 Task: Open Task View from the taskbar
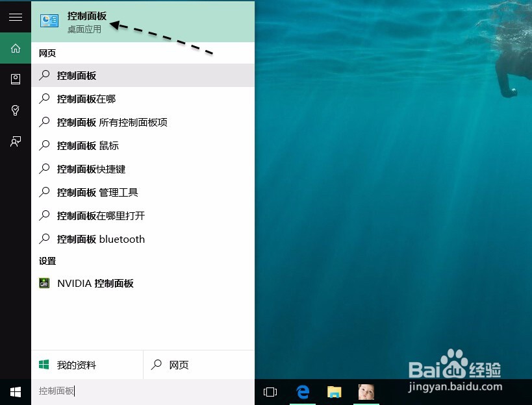tap(270, 391)
